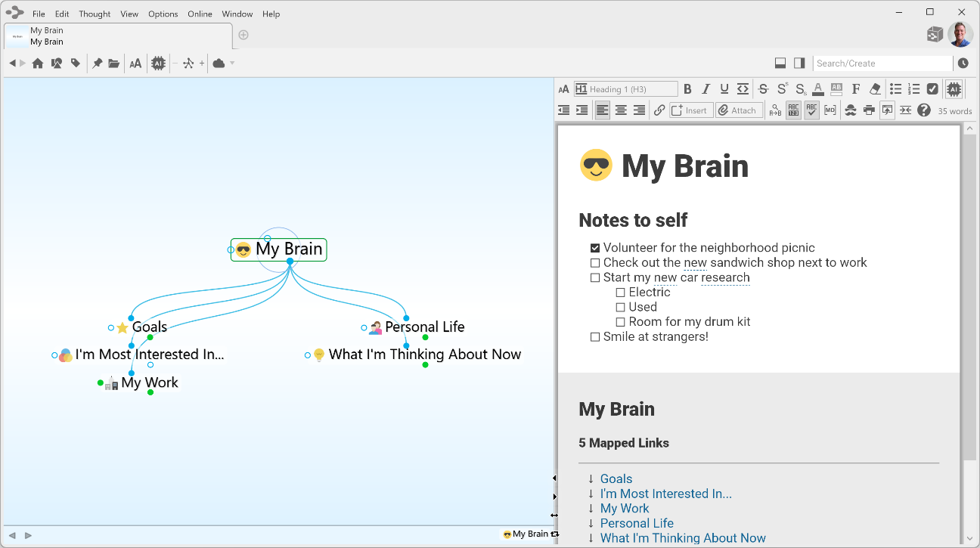Follow the Personal Life mapped link
The image size is (980, 548).
pyautogui.click(x=636, y=523)
